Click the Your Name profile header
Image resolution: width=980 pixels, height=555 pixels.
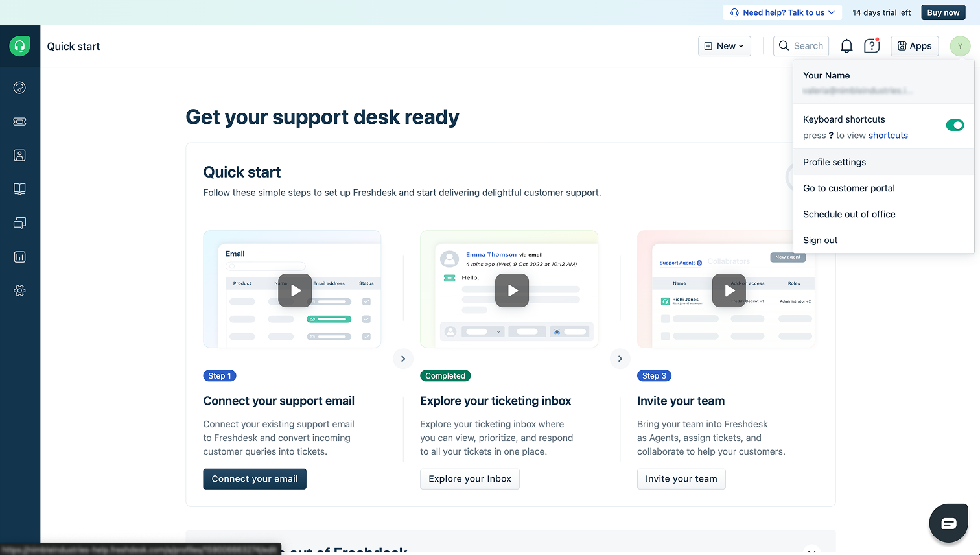coord(883,82)
